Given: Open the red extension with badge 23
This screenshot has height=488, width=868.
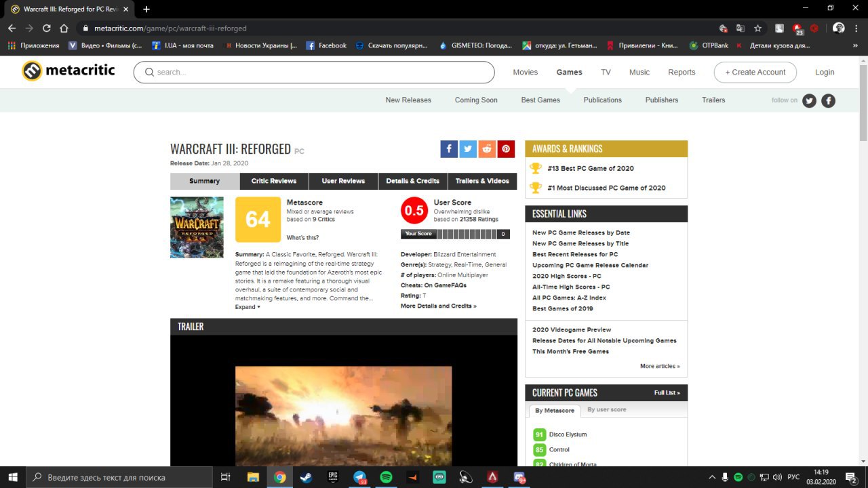Looking at the screenshot, I should pos(797,28).
